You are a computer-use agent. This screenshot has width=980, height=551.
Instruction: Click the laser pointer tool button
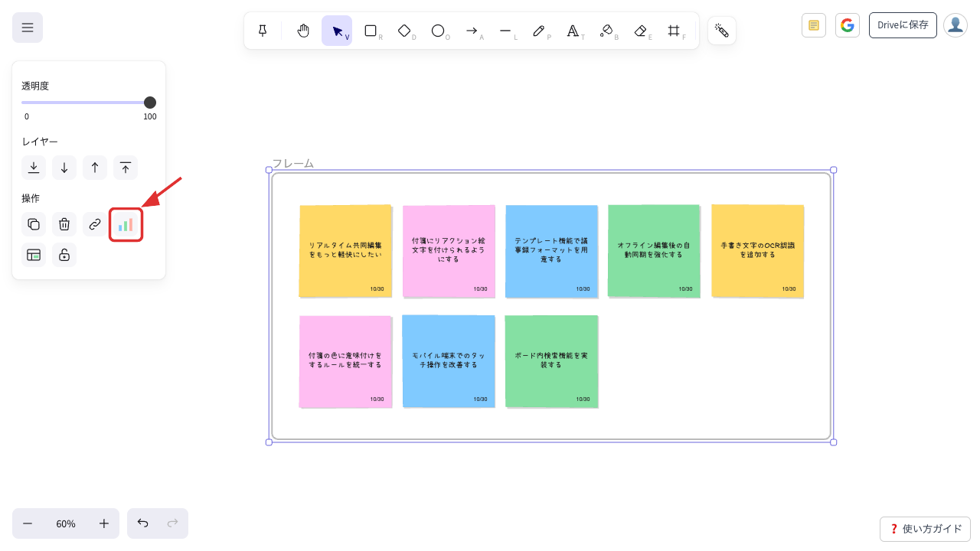(x=722, y=31)
